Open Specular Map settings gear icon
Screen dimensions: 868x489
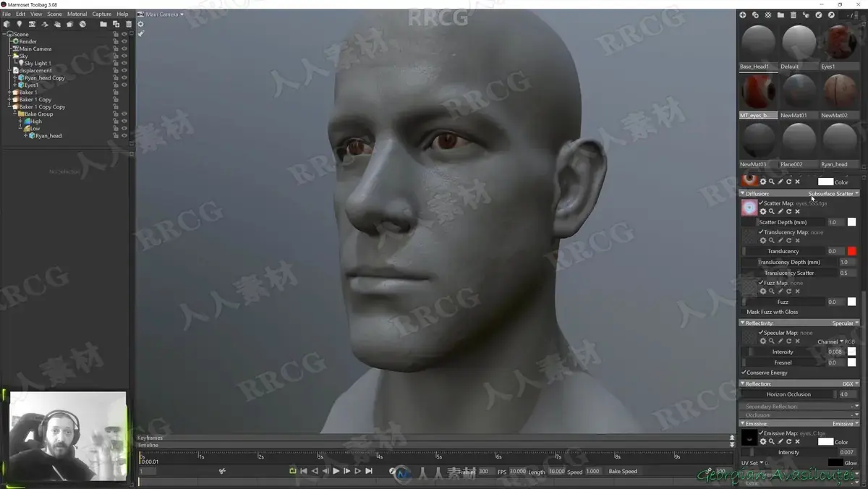763,341
